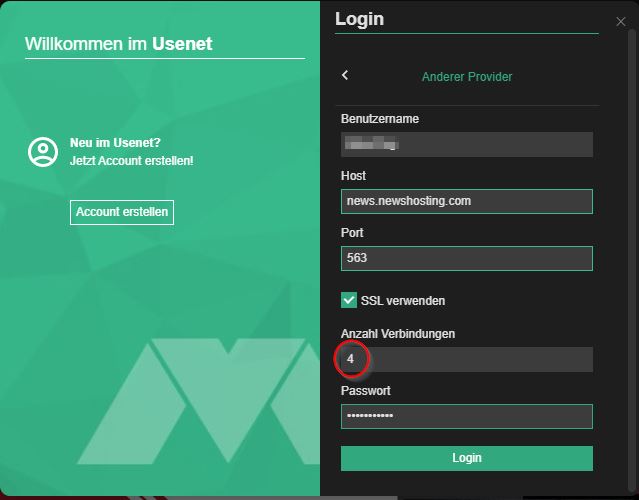Image resolution: width=639 pixels, height=500 pixels.
Task: Click the "Port" label
Action: coord(352,233)
